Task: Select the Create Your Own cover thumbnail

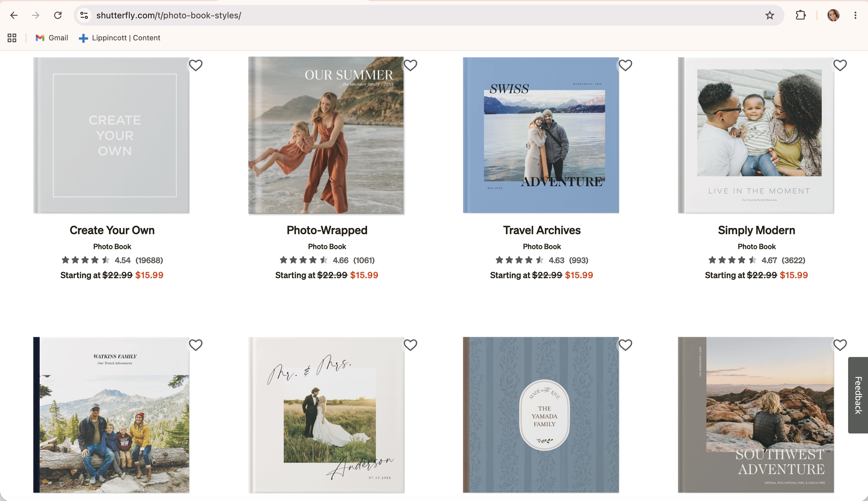Action: click(x=111, y=135)
